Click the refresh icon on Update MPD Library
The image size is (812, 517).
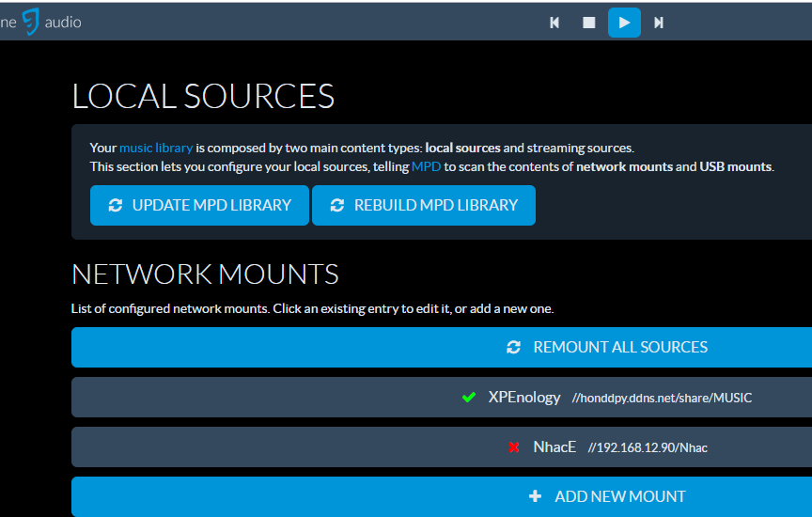[x=115, y=205]
